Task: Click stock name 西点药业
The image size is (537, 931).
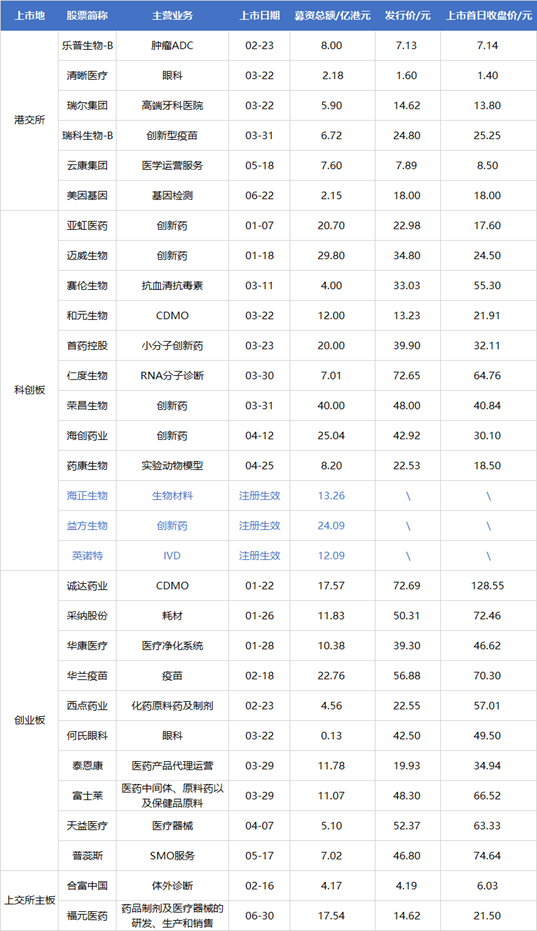Action: [87, 706]
